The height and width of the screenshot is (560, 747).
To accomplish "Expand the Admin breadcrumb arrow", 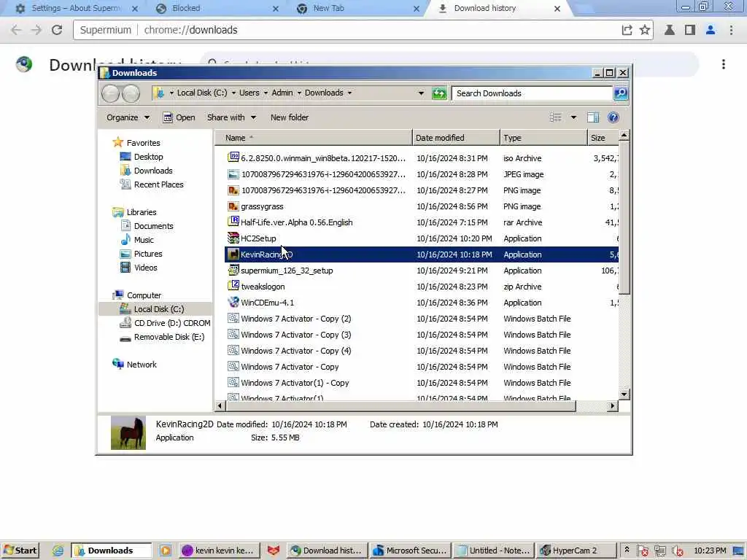I will (x=299, y=93).
